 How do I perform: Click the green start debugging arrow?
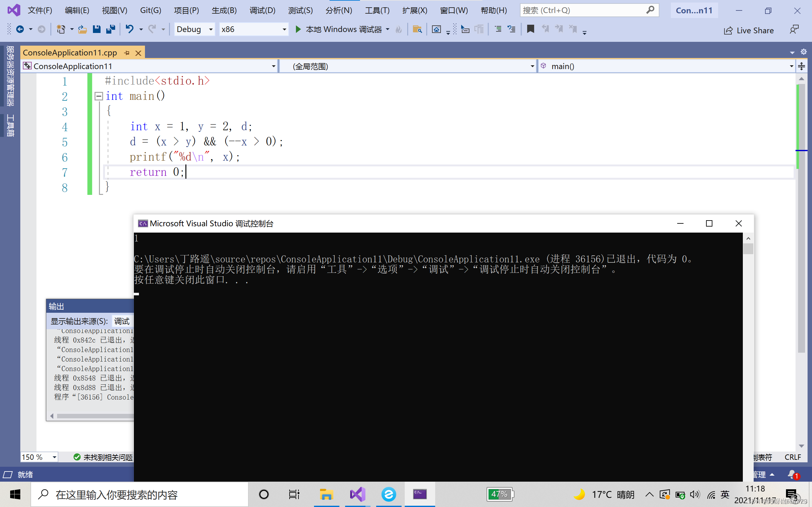click(x=298, y=29)
